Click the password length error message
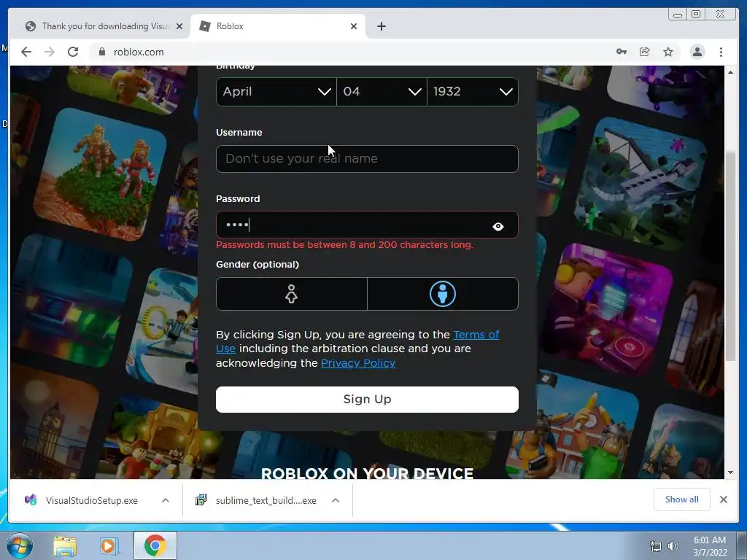This screenshot has width=747, height=560. pyautogui.click(x=344, y=245)
